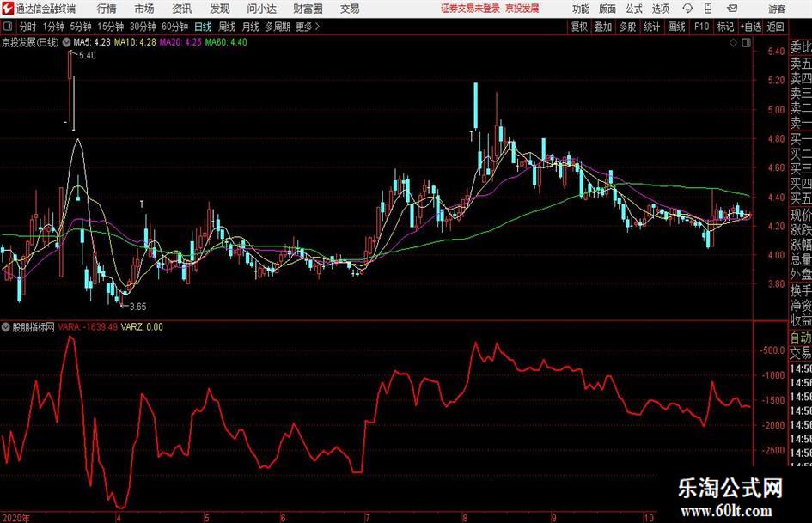Click the 标记 mark toolbar button

pos(725,27)
